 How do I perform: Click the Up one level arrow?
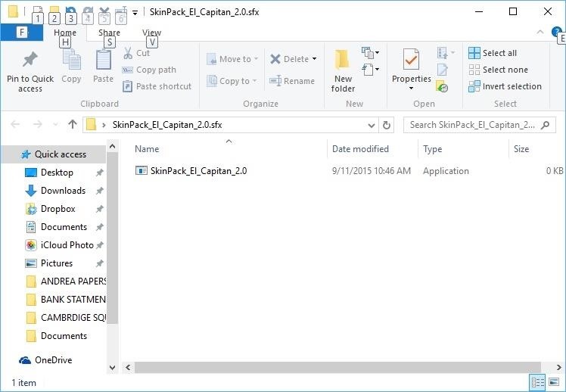coord(73,125)
